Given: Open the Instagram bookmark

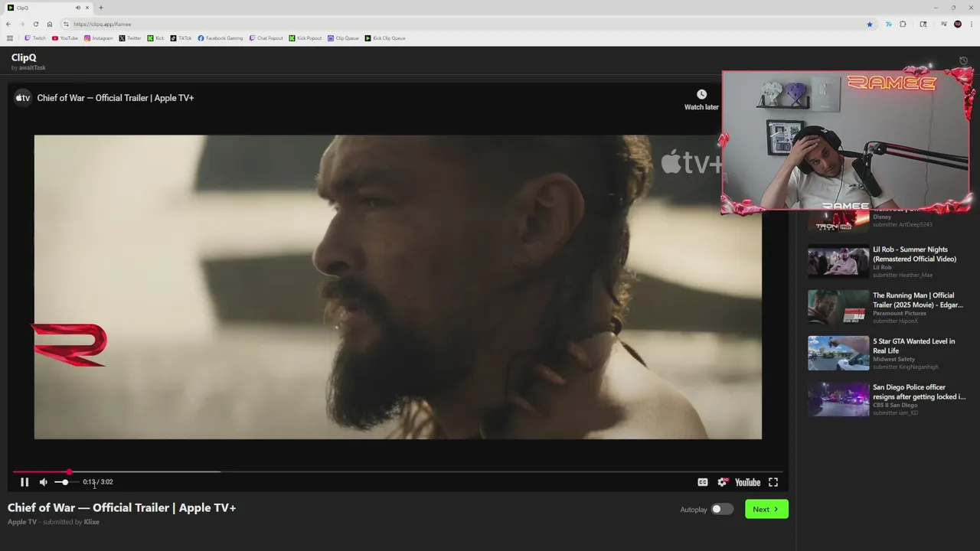Looking at the screenshot, I should click(x=99, y=38).
